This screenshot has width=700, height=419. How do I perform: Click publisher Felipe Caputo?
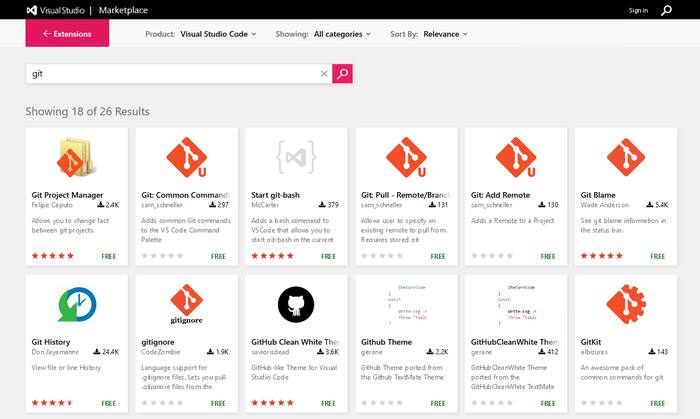pyautogui.click(x=52, y=205)
